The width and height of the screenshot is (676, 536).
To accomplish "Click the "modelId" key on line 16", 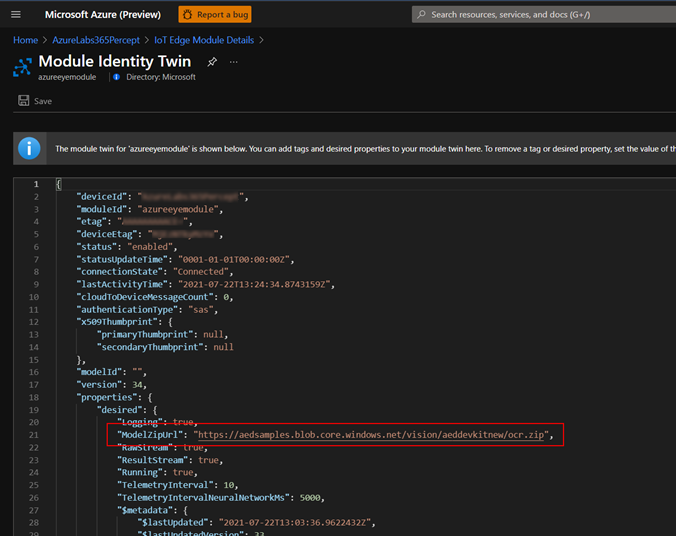I will (102, 372).
